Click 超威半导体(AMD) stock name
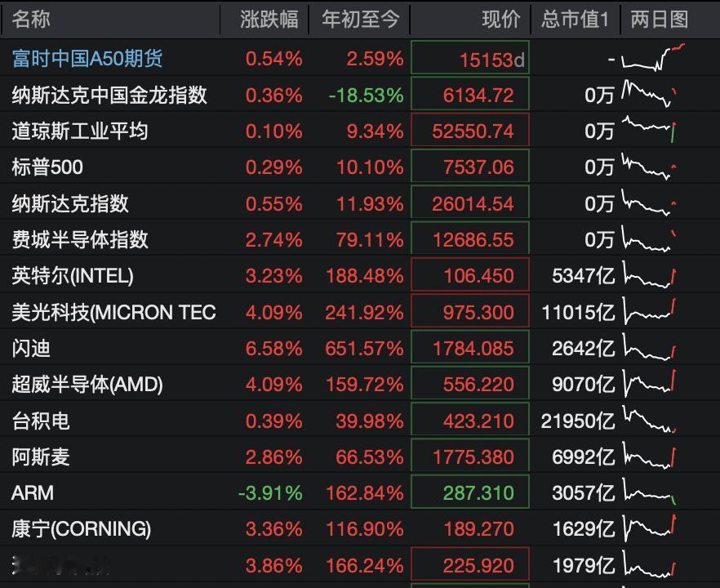The image size is (720, 588). point(87,385)
